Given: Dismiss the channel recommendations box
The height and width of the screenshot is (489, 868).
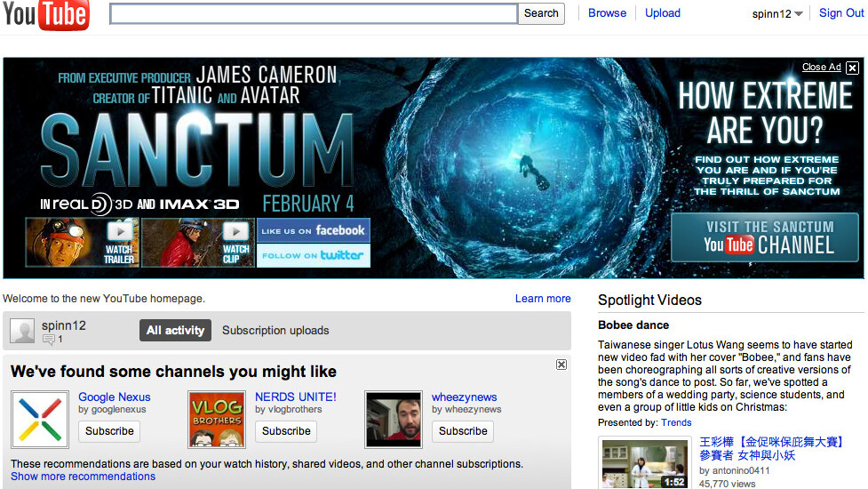Looking at the screenshot, I should point(561,365).
